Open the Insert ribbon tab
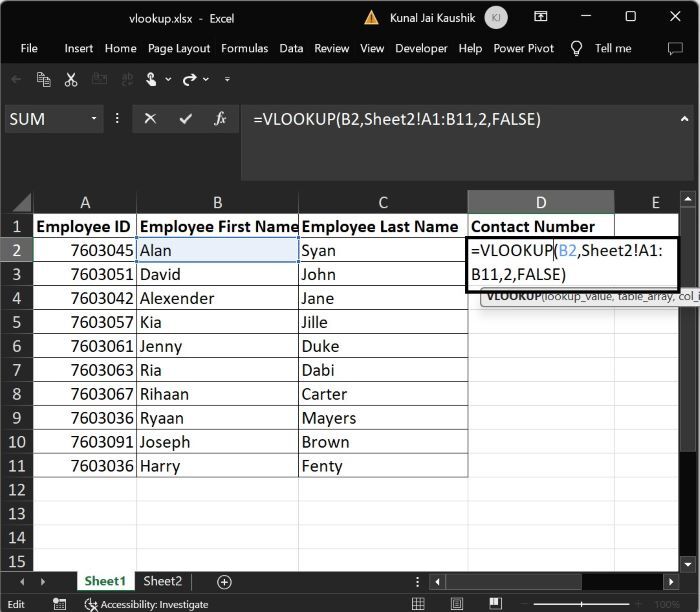The height and width of the screenshot is (612, 700). (79, 48)
